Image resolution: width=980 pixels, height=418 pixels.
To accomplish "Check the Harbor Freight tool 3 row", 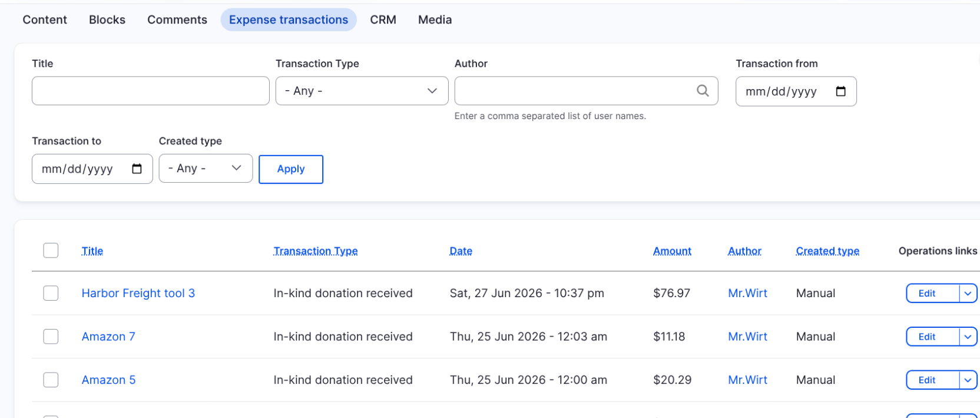I will coord(51,293).
